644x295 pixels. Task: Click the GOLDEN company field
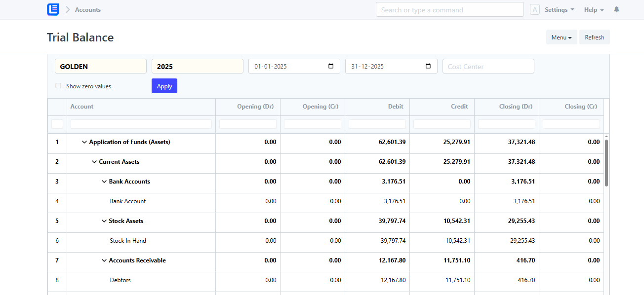[x=101, y=66]
